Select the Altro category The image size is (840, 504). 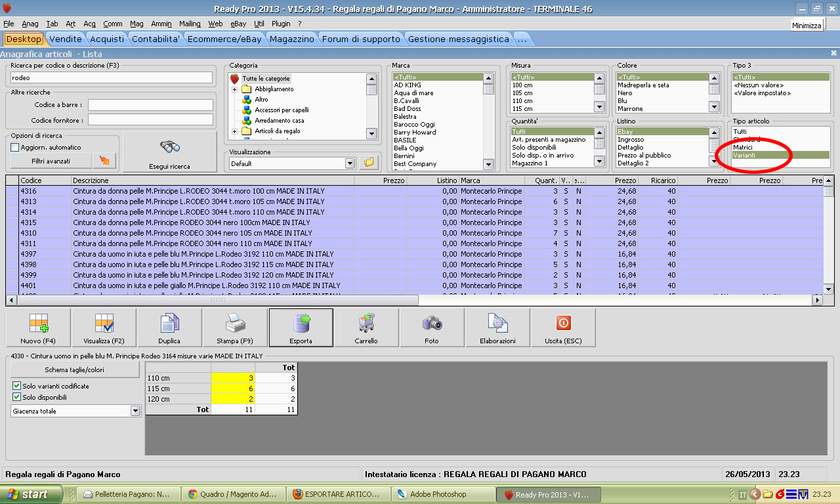coord(261,100)
